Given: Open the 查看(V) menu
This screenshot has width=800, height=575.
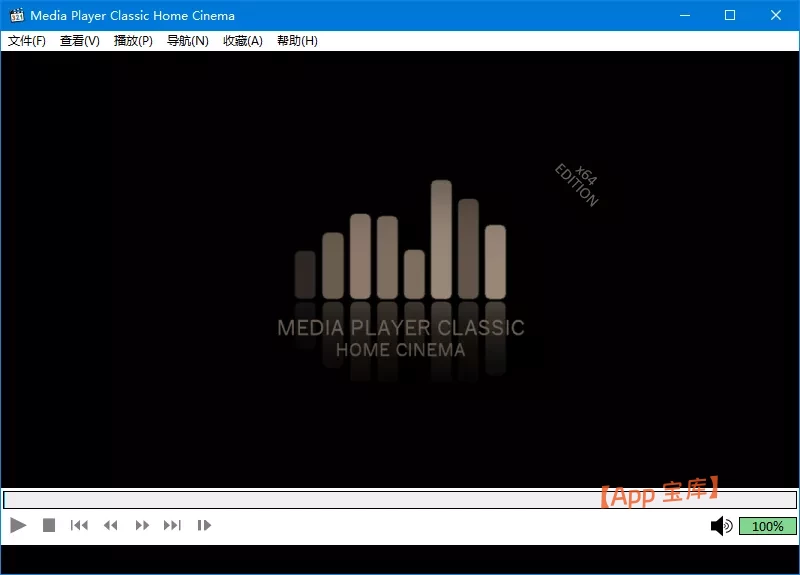Looking at the screenshot, I should tap(80, 41).
